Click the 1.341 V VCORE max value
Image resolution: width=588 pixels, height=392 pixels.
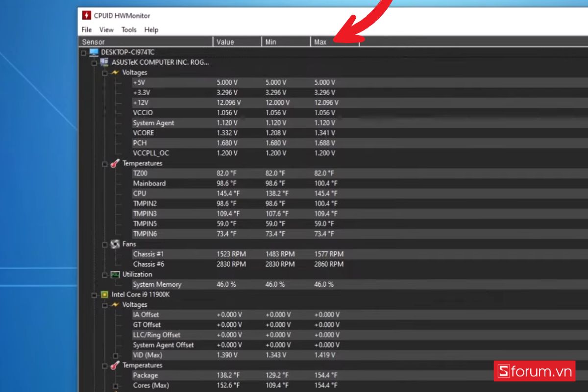325,133
